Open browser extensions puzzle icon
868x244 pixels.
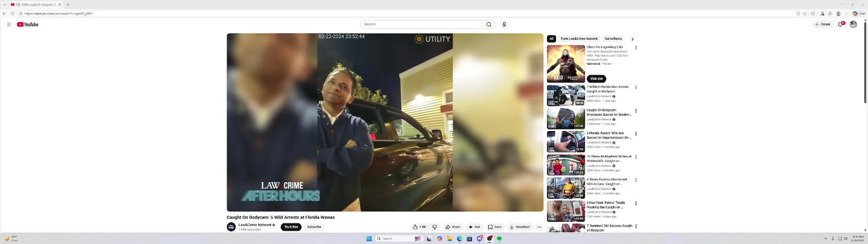click(813, 14)
